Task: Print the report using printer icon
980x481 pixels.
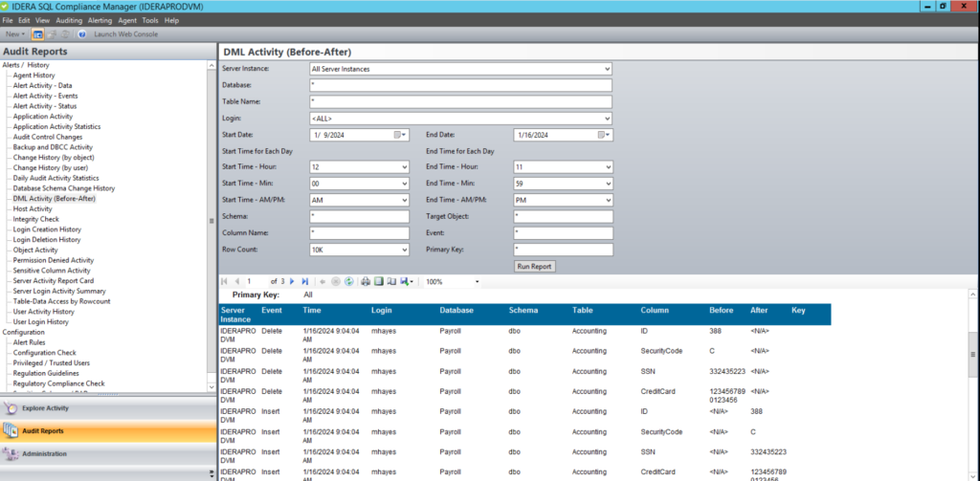Action: click(366, 282)
